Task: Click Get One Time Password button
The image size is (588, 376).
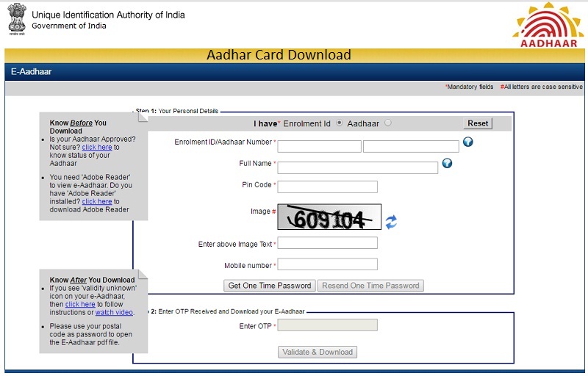Action: (x=270, y=286)
